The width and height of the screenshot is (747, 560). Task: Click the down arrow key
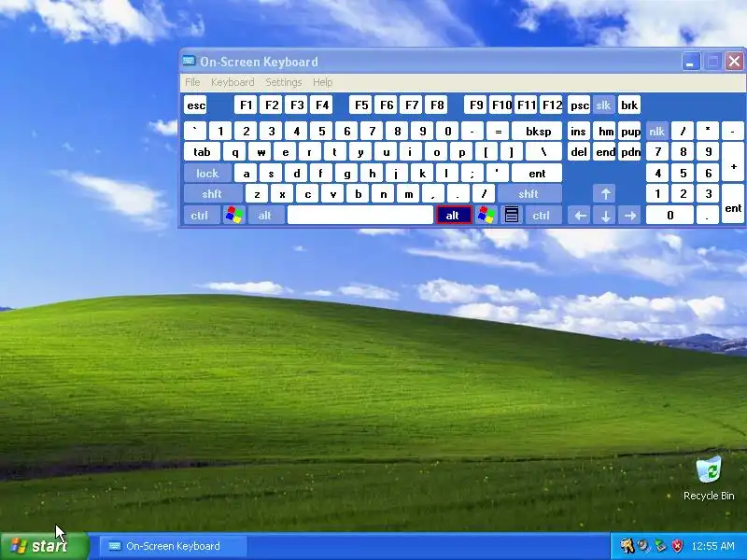click(605, 216)
